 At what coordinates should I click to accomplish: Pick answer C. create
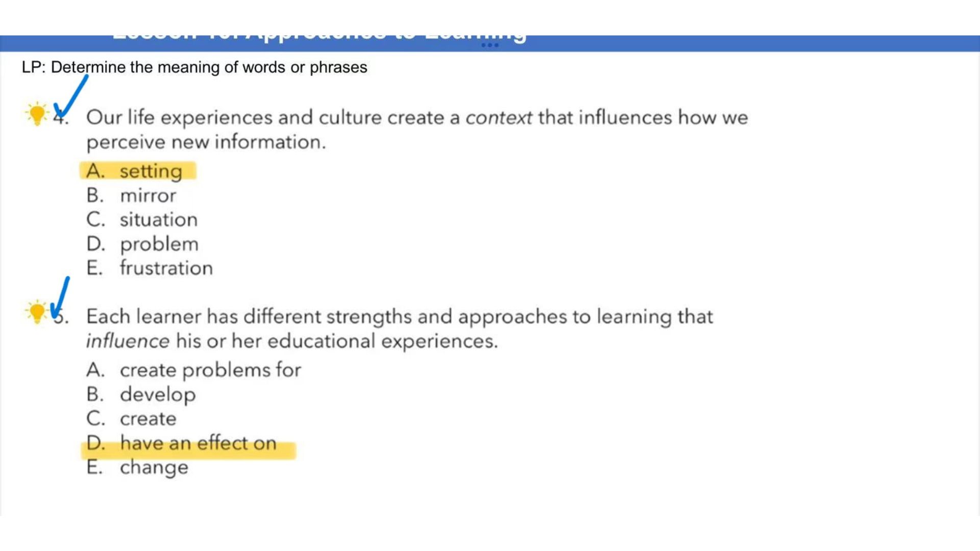tap(131, 419)
